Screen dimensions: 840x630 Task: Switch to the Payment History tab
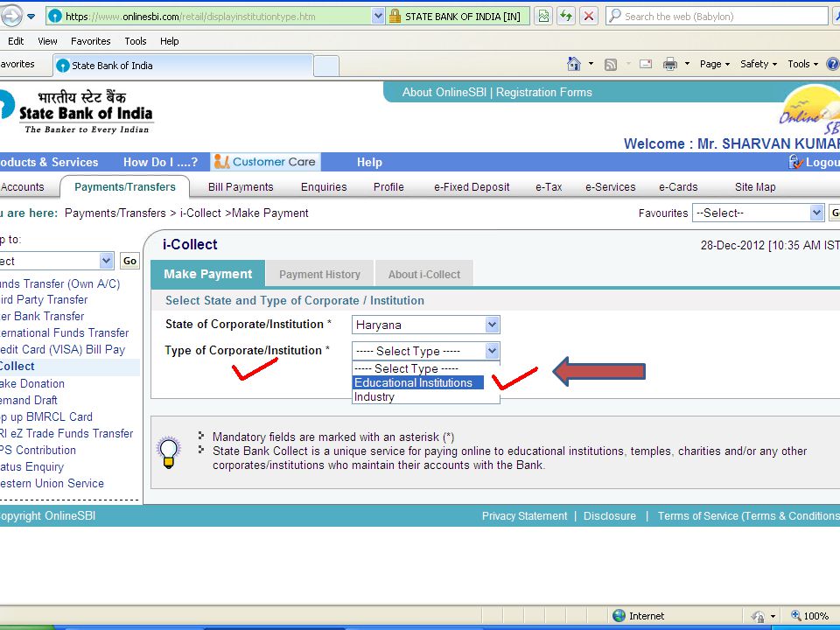click(319, 274)
